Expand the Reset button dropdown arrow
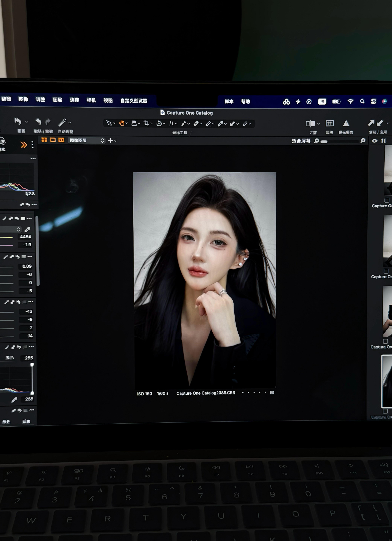This screenshot has width=392, height=541. [27, 122]
